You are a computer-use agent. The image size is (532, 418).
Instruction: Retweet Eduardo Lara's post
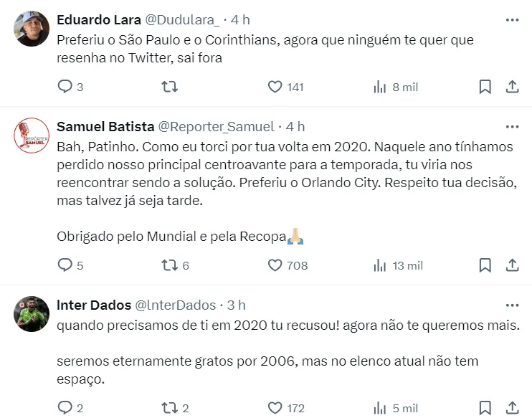[x=169, y=87]
